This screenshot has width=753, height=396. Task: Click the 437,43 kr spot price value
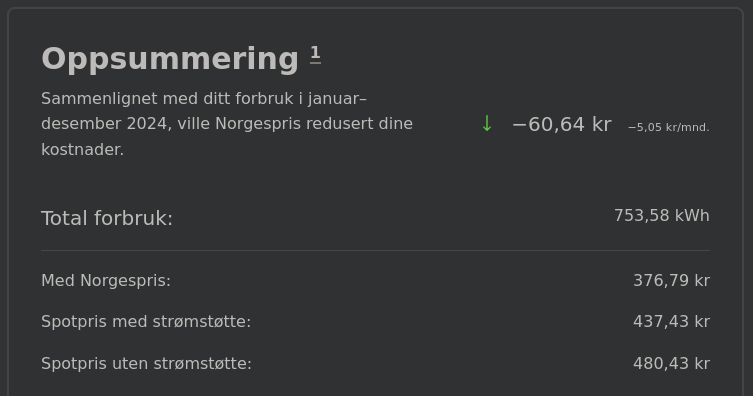[671, 322]
